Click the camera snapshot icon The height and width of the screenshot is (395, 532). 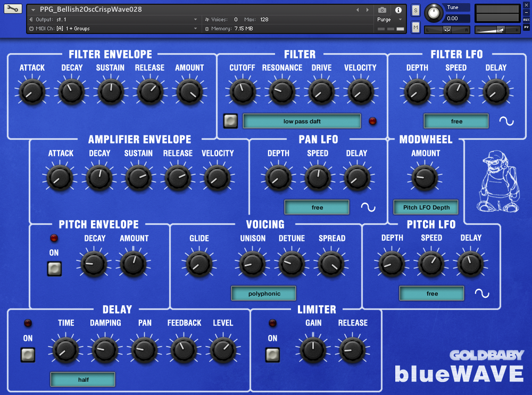tap(382, 10)
